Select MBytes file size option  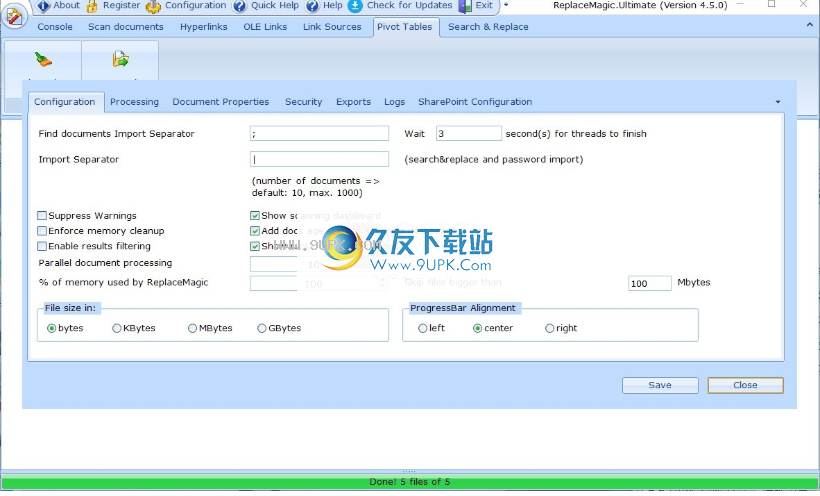[x=192, y=329]
